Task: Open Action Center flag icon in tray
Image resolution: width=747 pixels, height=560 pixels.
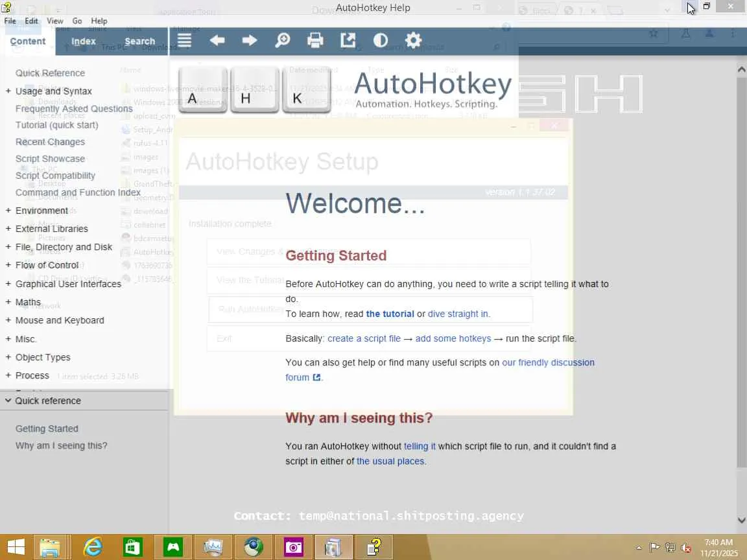Action: click(x=654, y=548)
